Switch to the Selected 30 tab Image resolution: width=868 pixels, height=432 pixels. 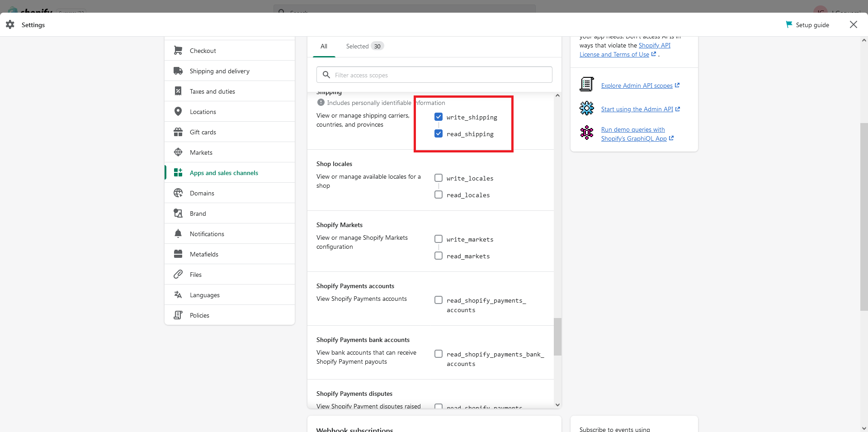click(365, 46)
